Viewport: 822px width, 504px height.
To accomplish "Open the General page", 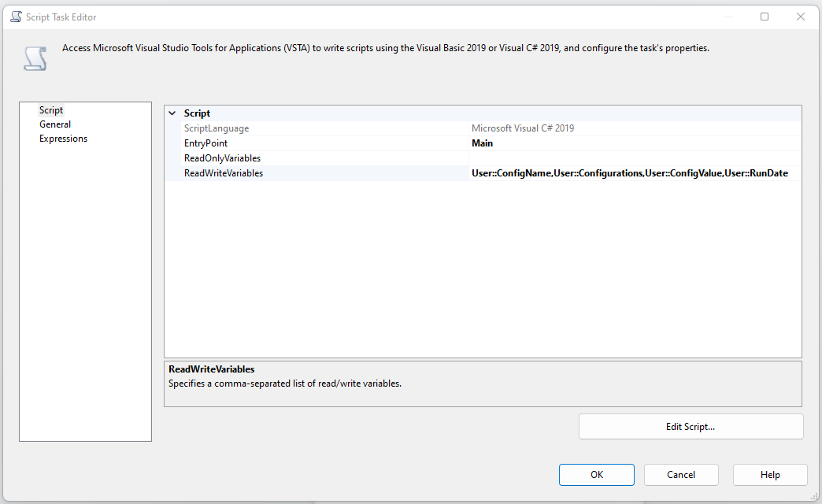I will click(x=55, y=124).
